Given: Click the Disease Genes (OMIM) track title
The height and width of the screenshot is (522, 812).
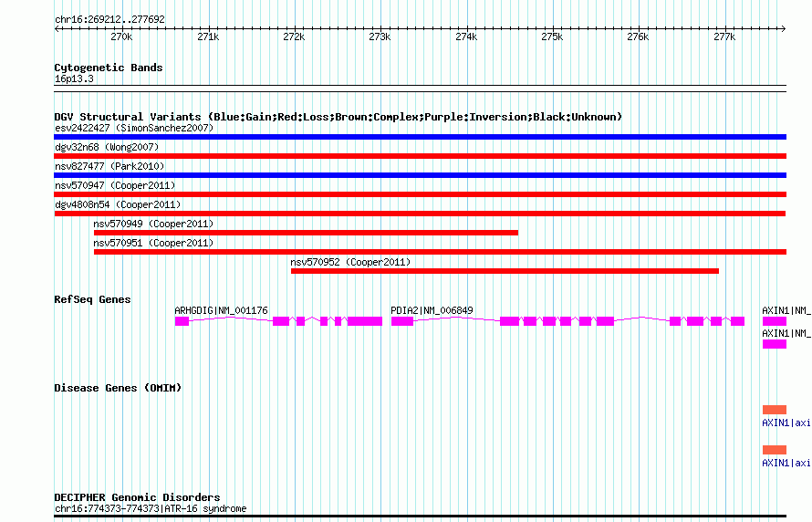Looking at the screenshot, I should click(118, 388).
